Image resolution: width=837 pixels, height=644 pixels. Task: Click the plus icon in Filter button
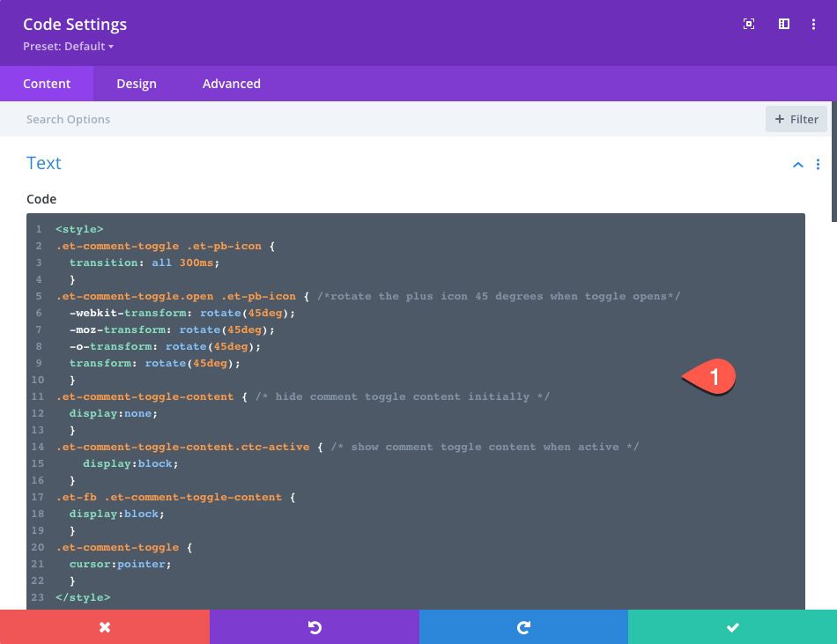[779, 120]
